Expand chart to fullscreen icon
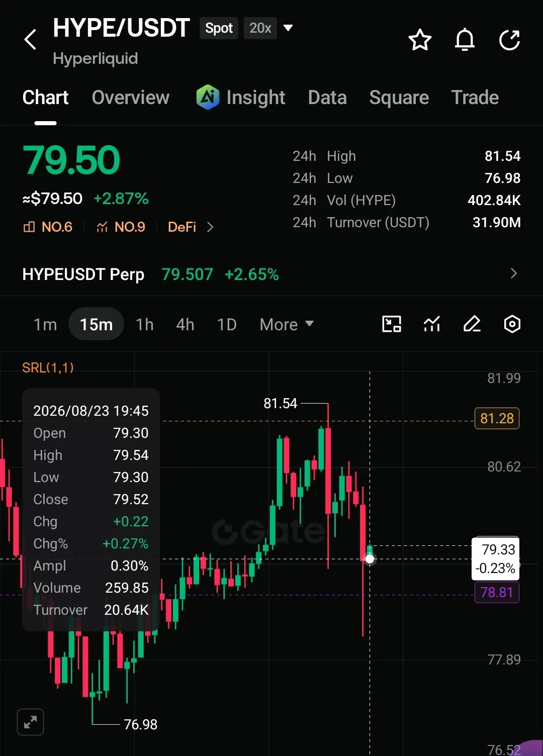543x756 pixels. point(30,722)
